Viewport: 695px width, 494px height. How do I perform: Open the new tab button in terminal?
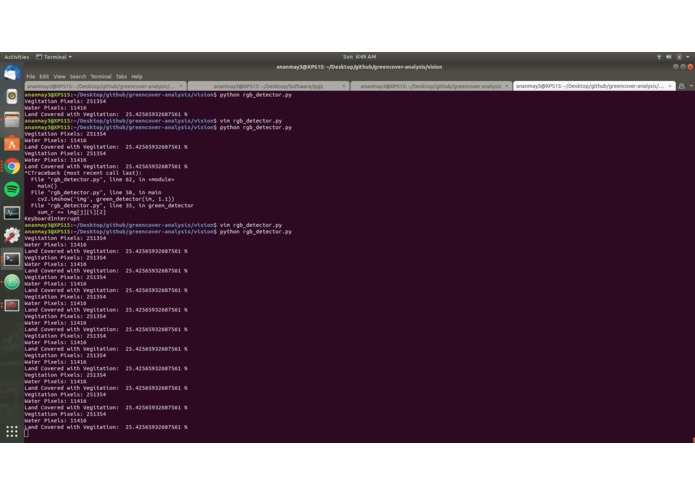[x=681, y=86]
